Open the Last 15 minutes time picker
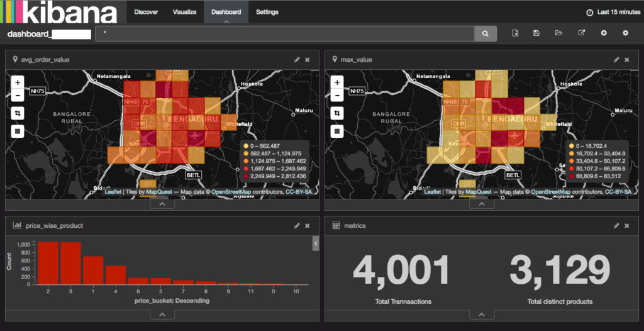 tap(613, 13)
